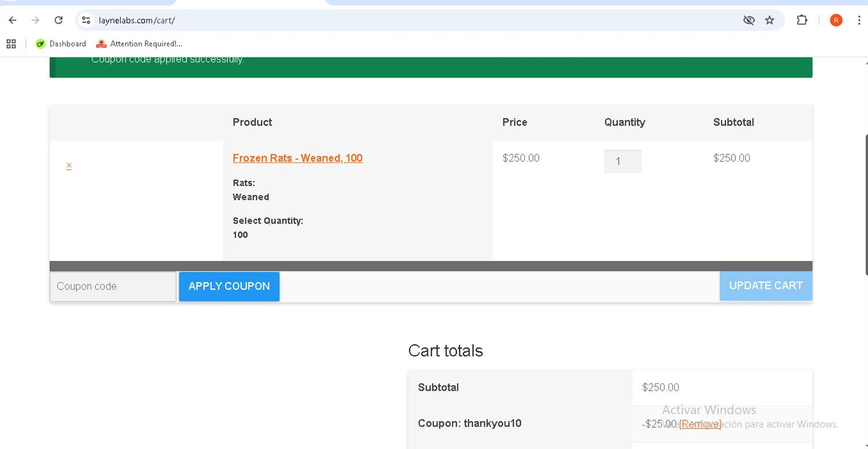Viewport: 868px width, 449px height.
Task: Select the coupon applied successfully message
Action: (168, 60)
